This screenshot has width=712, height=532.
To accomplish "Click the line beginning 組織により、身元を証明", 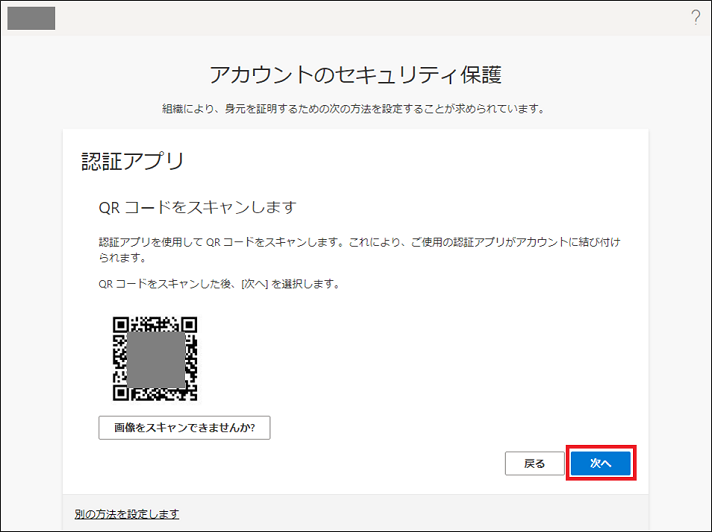I will (x=354, y=109).
